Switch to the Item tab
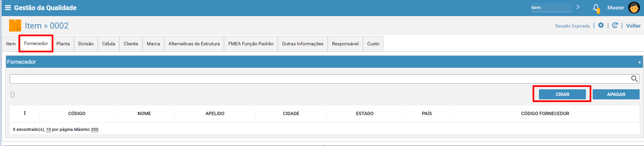 (11, 44)
